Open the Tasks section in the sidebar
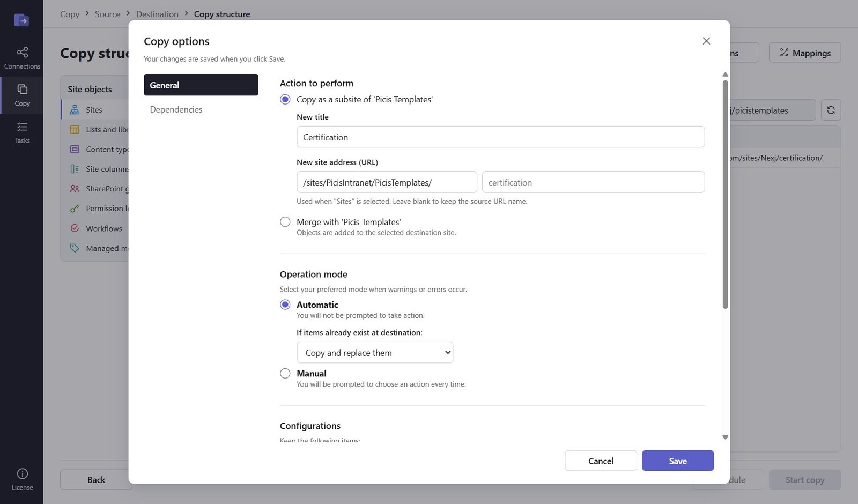This screenshot has height=504, width=858. coord(22,132)
